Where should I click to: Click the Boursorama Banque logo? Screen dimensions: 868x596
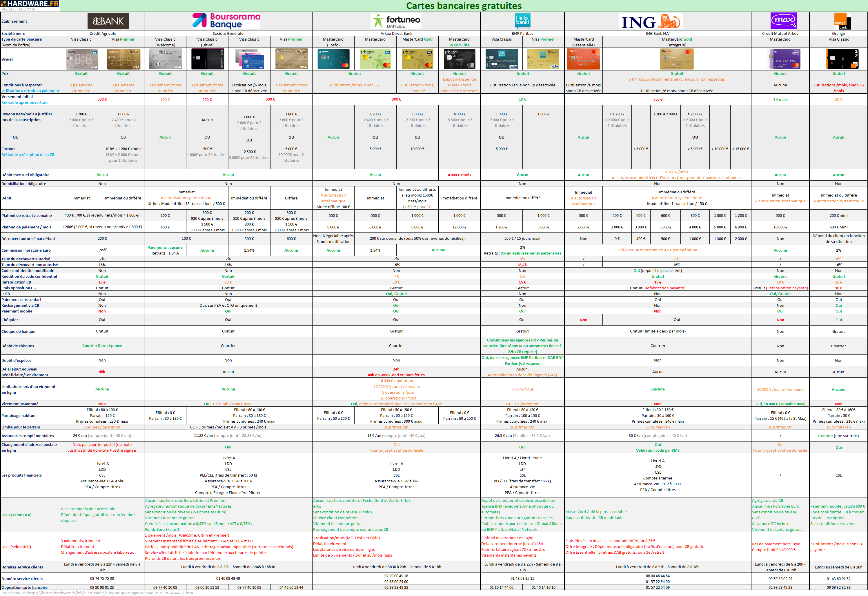click(x=226, y=21)
